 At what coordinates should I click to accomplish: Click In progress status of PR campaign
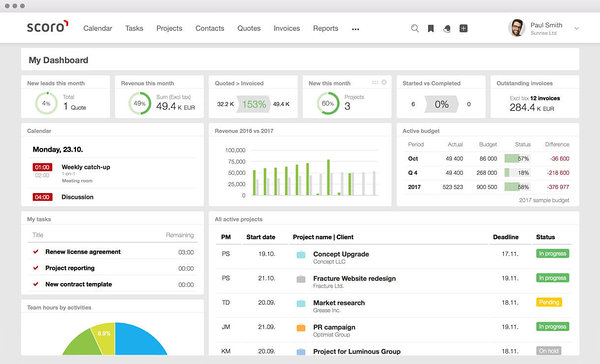coord(553,326)
